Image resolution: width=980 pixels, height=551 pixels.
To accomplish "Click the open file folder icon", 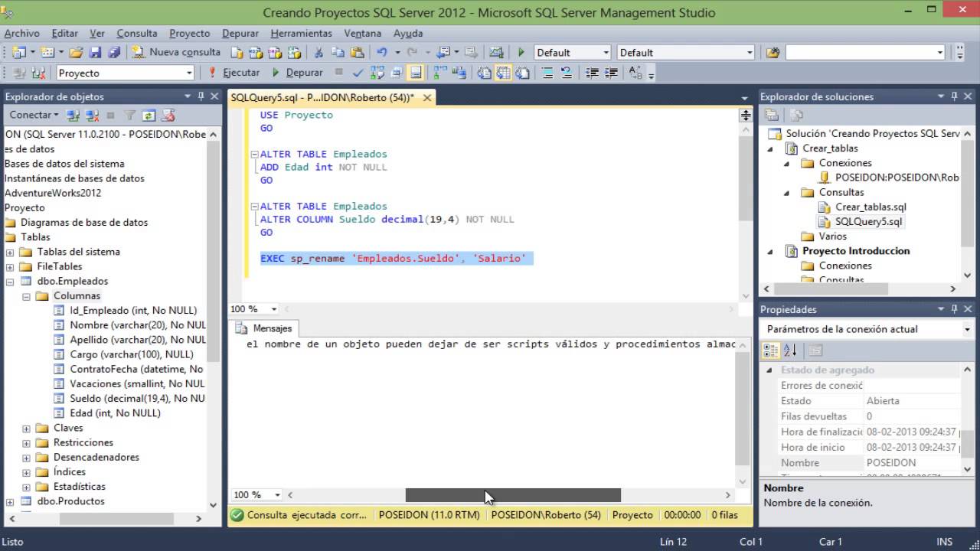I will (76, 52).
